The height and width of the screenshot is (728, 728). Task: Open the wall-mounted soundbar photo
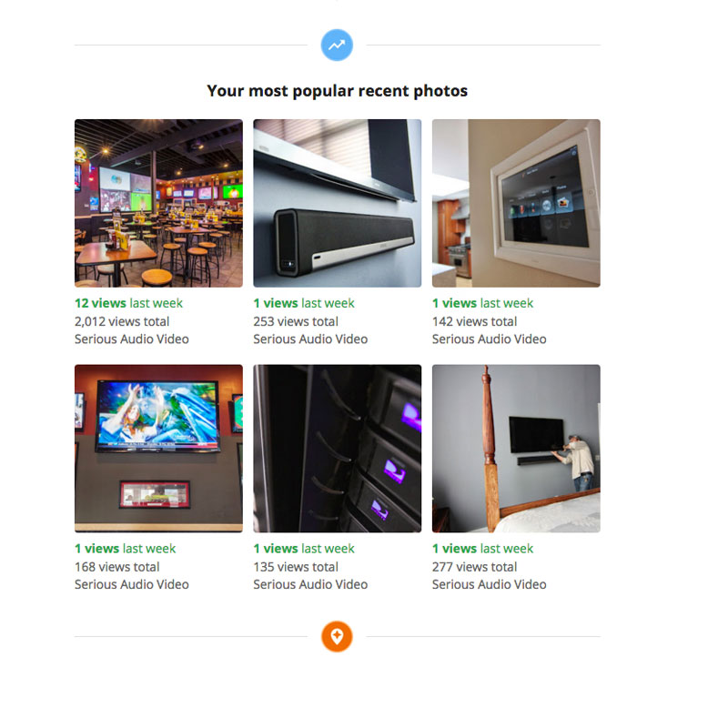point(337,203)
